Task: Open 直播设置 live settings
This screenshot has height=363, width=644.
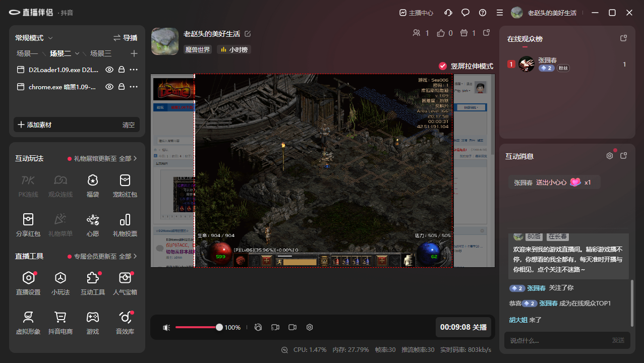Action: [28, 283]
